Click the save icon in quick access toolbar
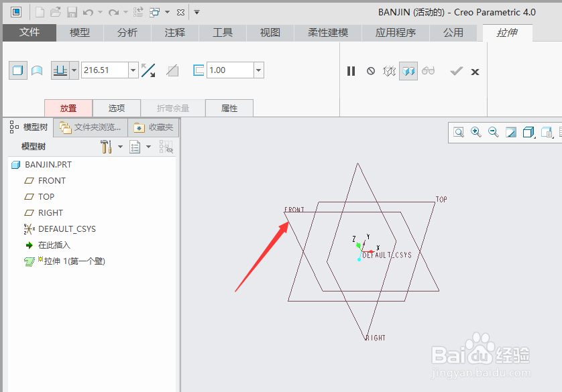562x392 pixels. [x=72, y=13]
